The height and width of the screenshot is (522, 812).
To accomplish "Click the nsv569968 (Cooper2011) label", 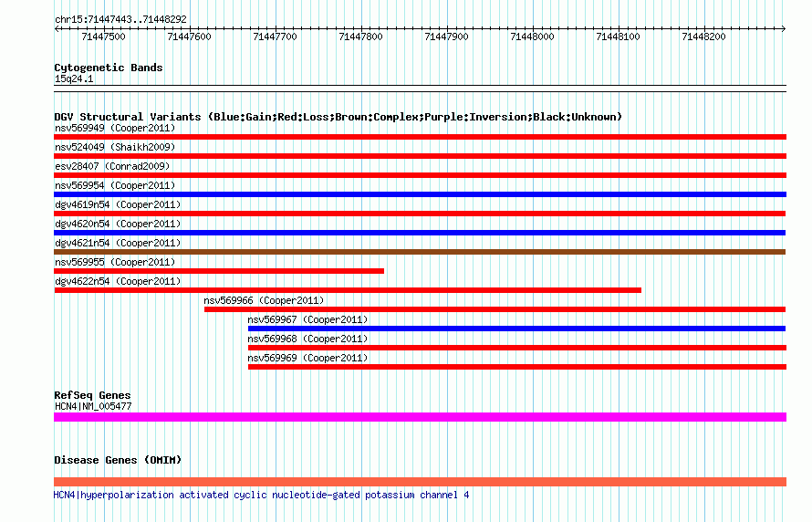I will click(307, 339).
